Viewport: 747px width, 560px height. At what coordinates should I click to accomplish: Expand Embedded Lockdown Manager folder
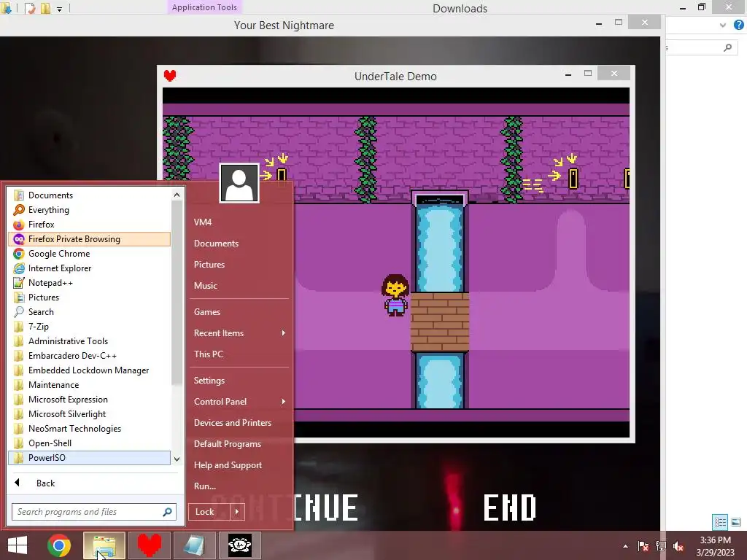coord(90,370)
